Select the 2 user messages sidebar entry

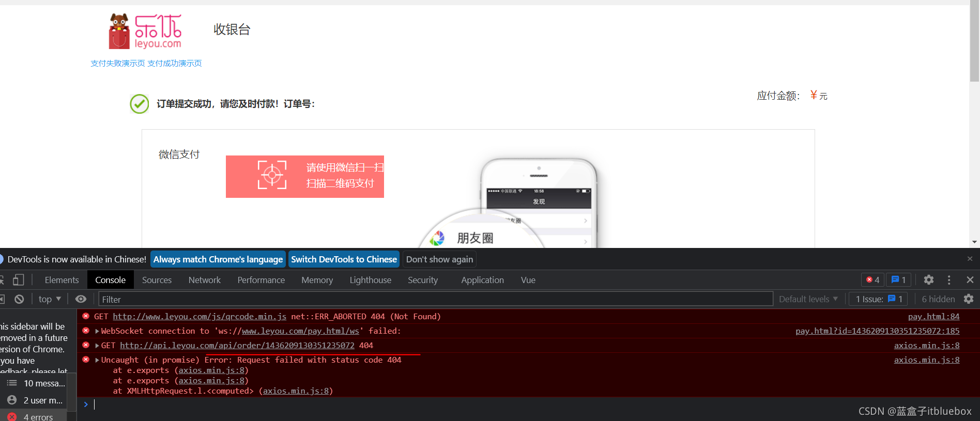[x=35, y=400]
